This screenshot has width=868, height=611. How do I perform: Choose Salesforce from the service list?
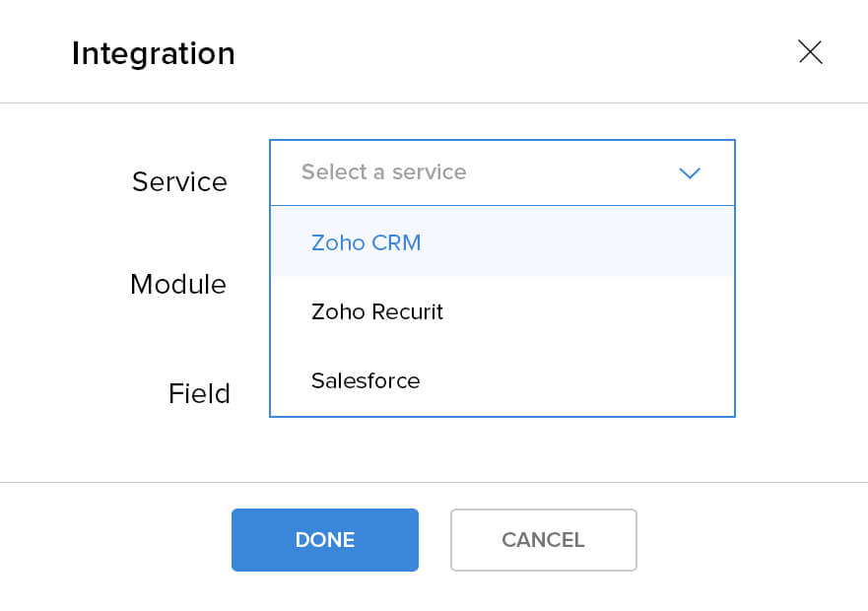tap(366, 381)
